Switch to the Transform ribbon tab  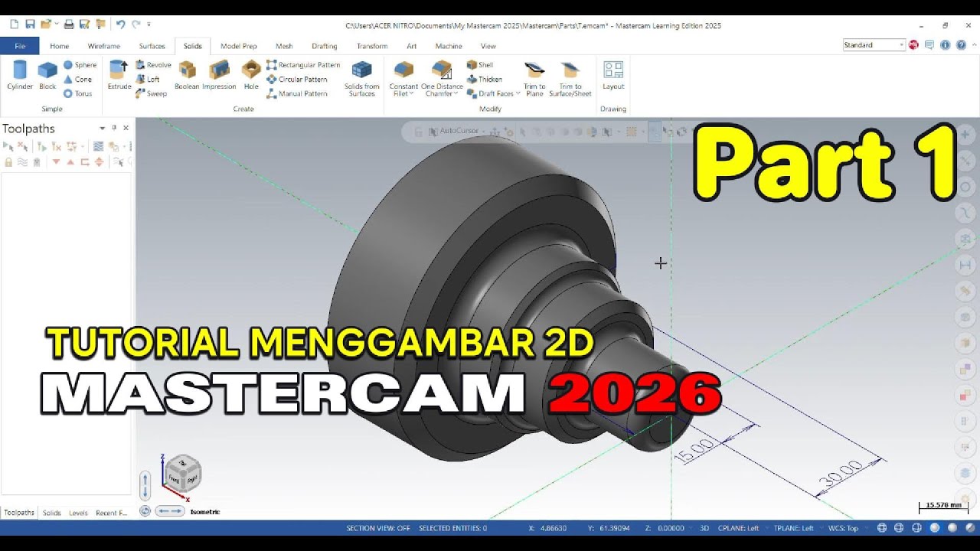click(372, 46)
